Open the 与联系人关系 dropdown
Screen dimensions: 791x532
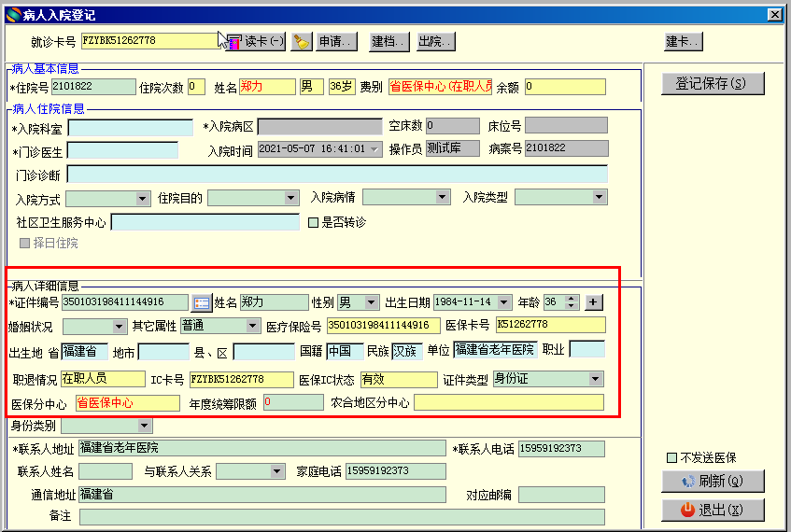click(x=276, y=472)
